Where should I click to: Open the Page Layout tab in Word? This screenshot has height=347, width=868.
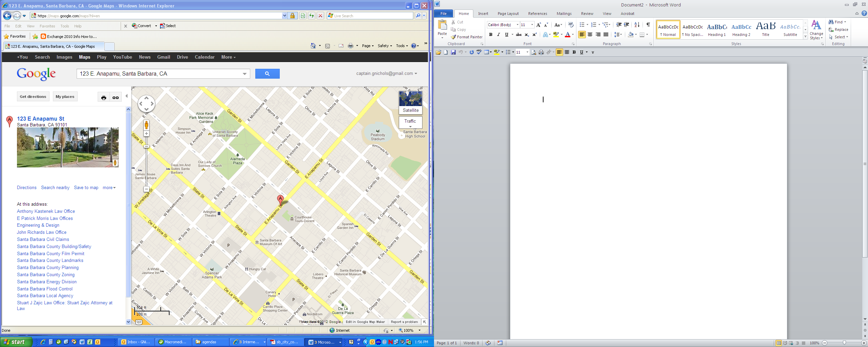point(508,14)
